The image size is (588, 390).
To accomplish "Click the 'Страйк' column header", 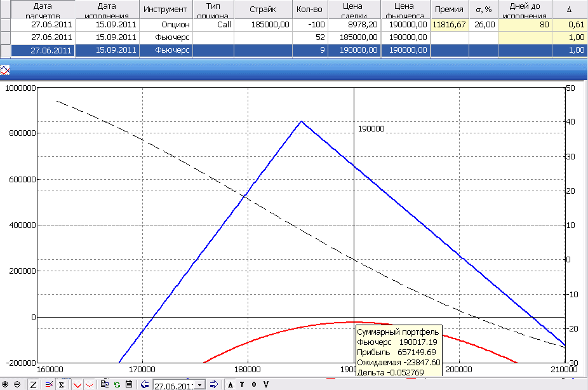I will coord(262,10).
